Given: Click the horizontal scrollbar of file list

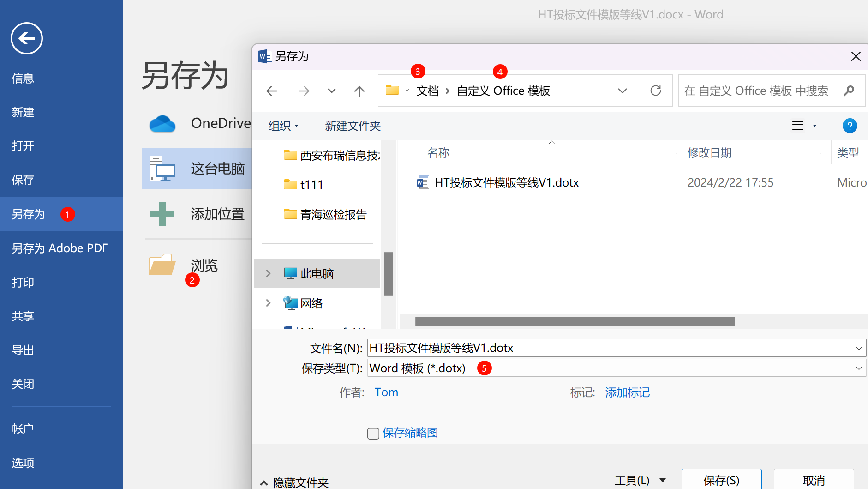Looking at the screenshot, I should pos(575,321).
